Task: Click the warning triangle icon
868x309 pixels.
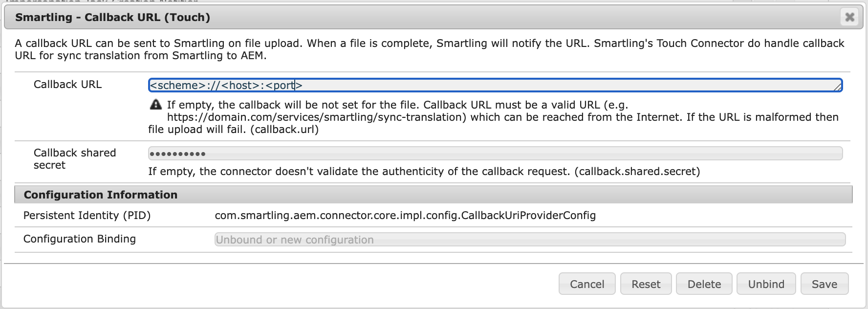Action: point(155,105)
